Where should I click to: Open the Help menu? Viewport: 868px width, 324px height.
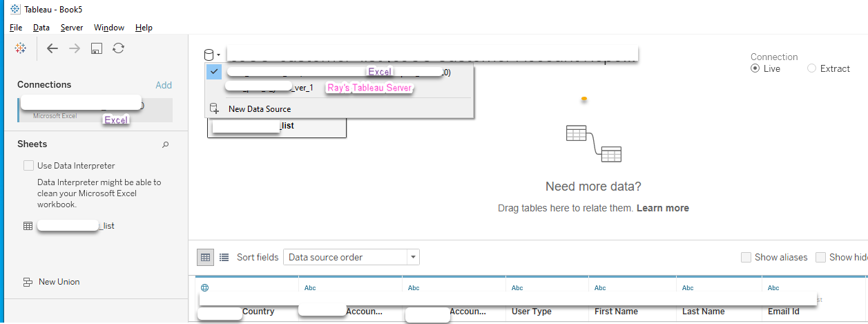tap(144, 28)
